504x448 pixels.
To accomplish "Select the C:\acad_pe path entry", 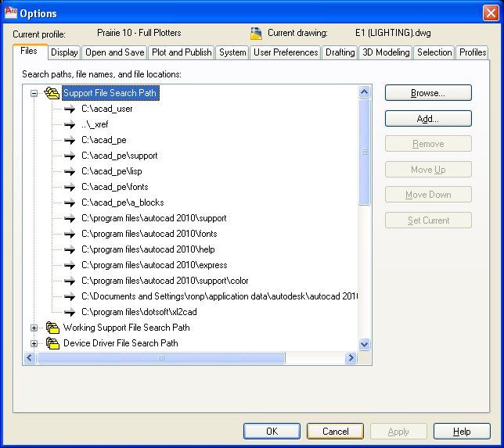I will coord(104,140).
